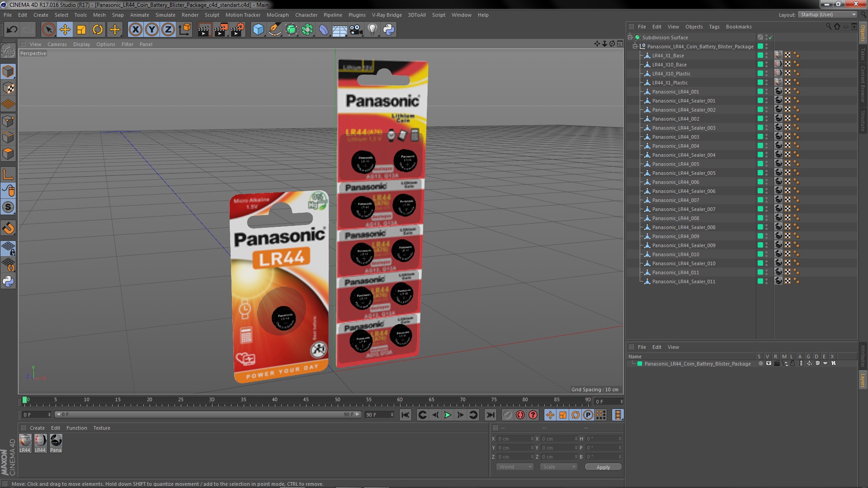Toggle position keyframe recording
The width and height of the screenshot is (868, 488).
(x=550, y=415)
